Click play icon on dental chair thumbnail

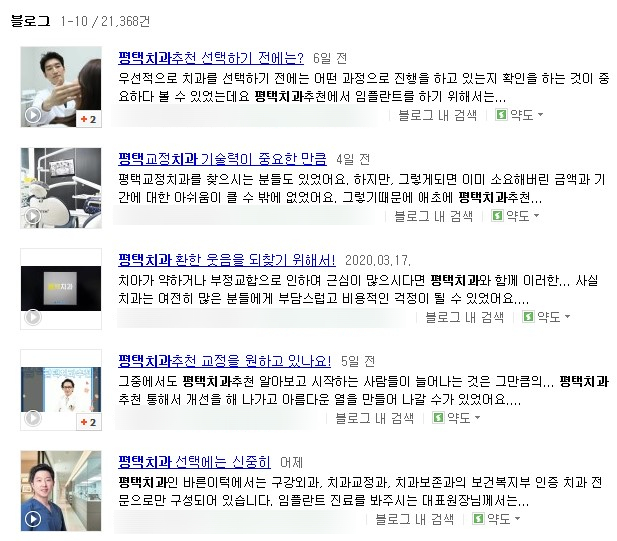[x=33, y=216]
